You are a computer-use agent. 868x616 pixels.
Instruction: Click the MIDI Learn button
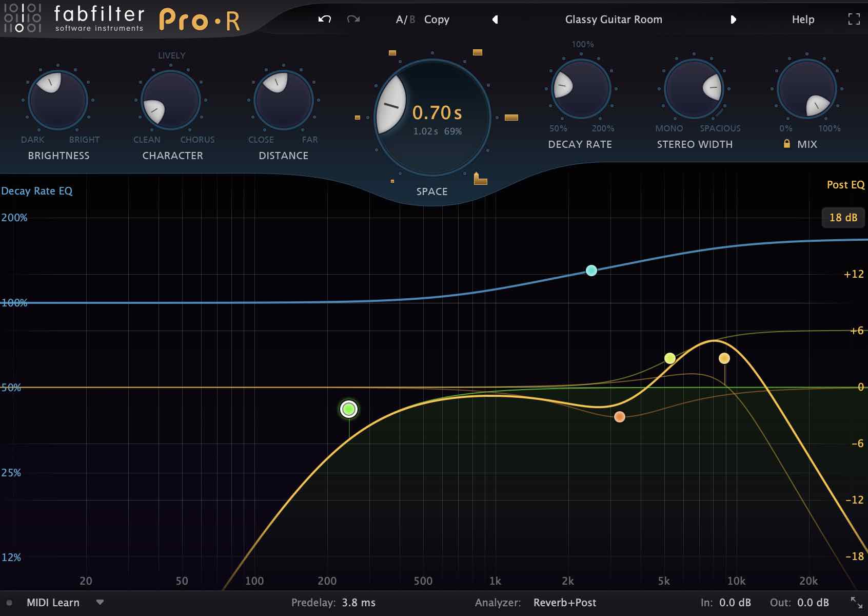pos(53,603)
